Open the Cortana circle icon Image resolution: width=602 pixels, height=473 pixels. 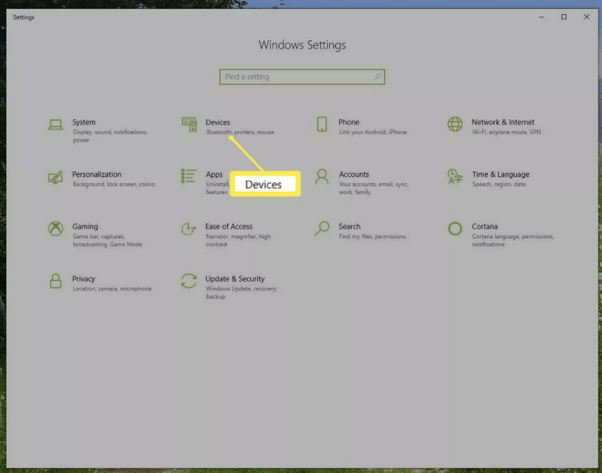(x=455, y=228)
